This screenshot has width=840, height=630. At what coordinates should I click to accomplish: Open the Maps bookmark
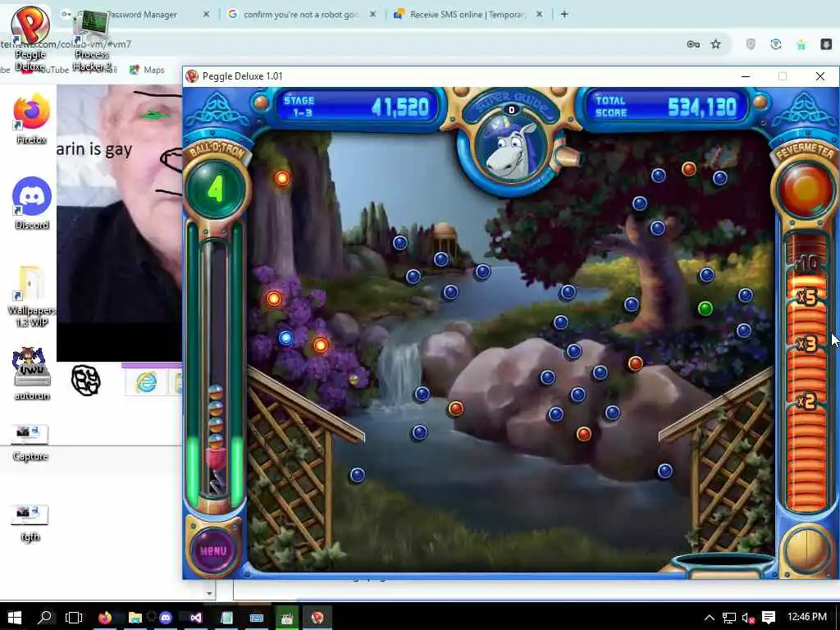[x=148, y=70]
